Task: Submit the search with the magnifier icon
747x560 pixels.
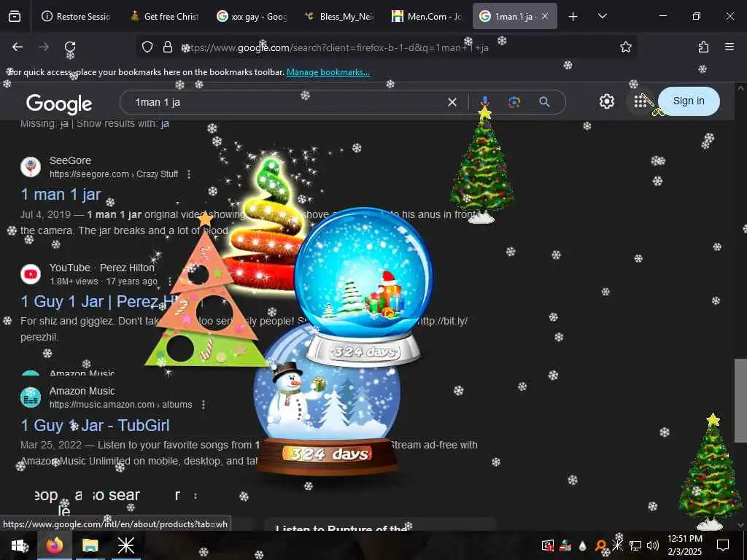Action: [544, 102]
